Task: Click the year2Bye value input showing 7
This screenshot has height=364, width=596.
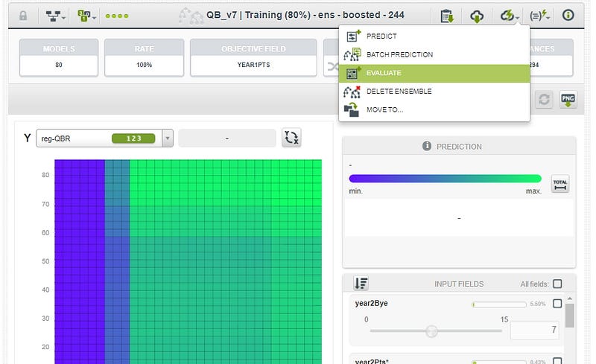Action: [536, 330]
